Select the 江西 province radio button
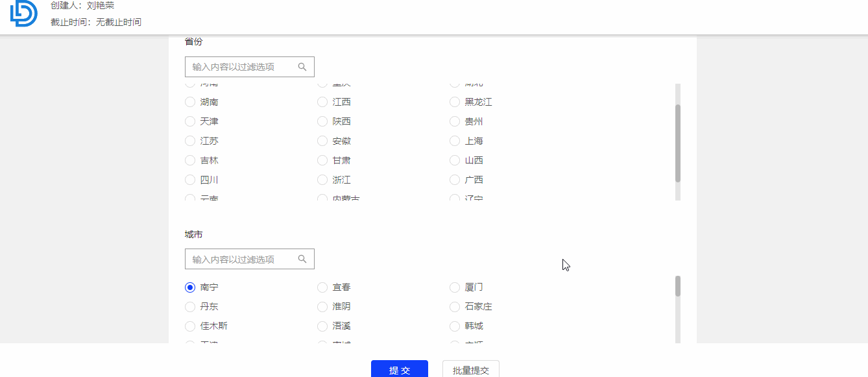Image resolution: width=868 pixels, height=377 pixels. point(322,102)
